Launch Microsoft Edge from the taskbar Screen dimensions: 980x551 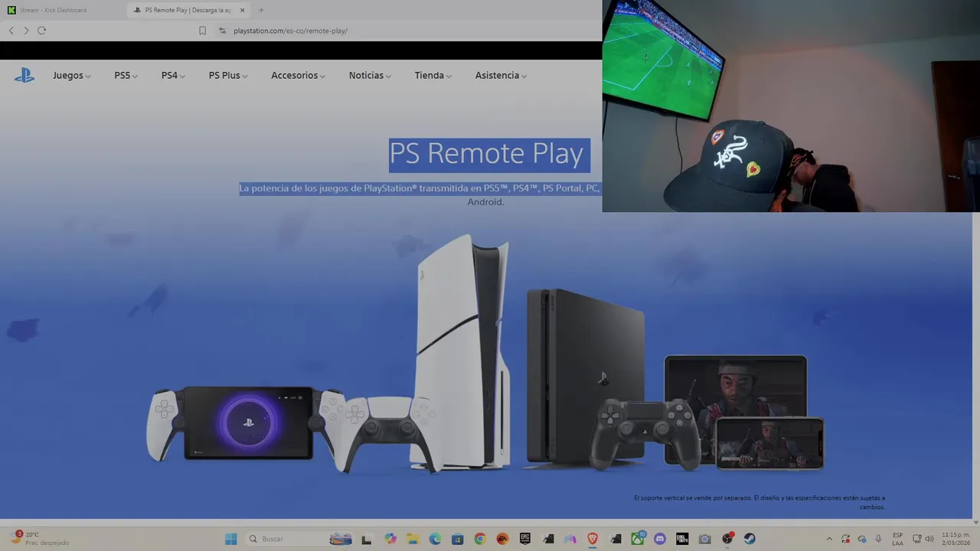click(x=435, y=539)
